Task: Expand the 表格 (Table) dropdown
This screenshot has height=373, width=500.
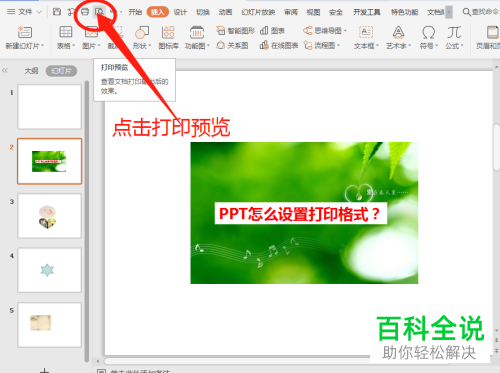Action: (x=74, y=46)
